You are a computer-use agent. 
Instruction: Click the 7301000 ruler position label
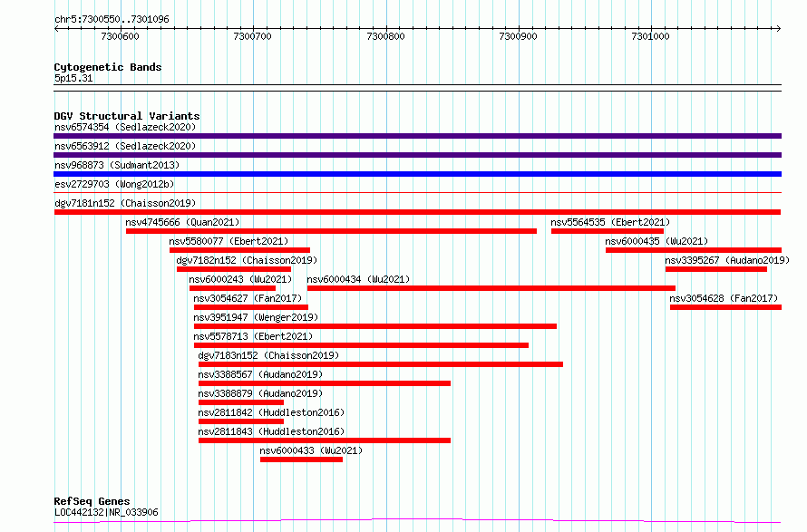coord(650,36)
